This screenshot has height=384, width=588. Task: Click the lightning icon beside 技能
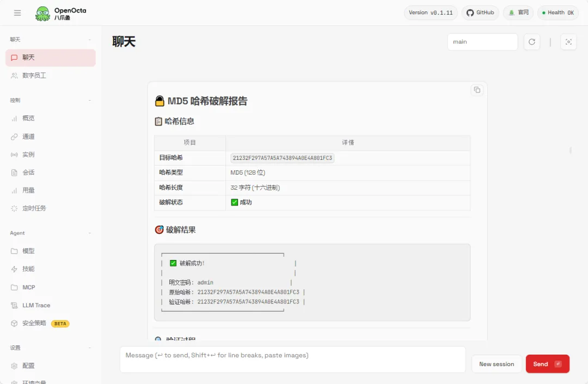14,269
